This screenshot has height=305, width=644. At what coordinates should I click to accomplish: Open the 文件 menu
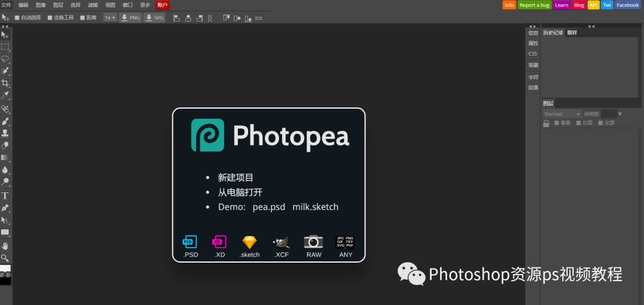point(6,5)
